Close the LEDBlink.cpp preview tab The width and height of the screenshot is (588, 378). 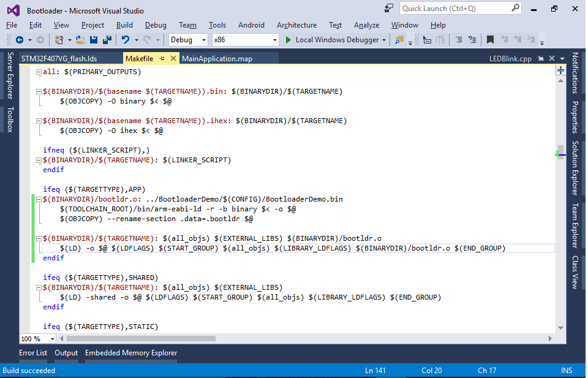[552, 58]
